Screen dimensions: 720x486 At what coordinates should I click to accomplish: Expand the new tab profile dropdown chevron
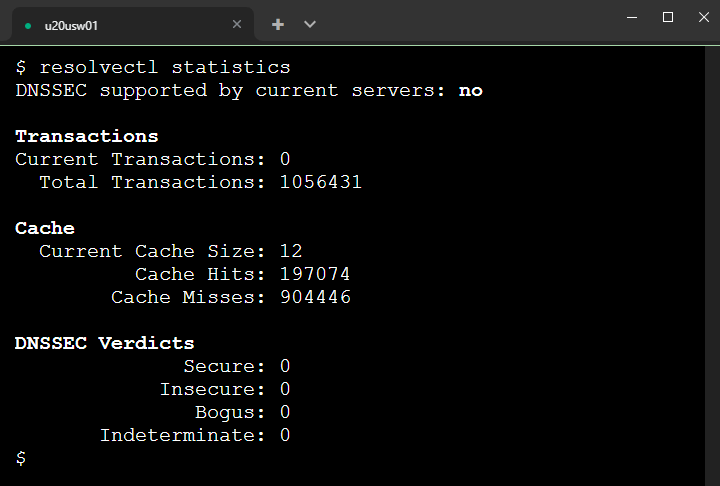310,24
